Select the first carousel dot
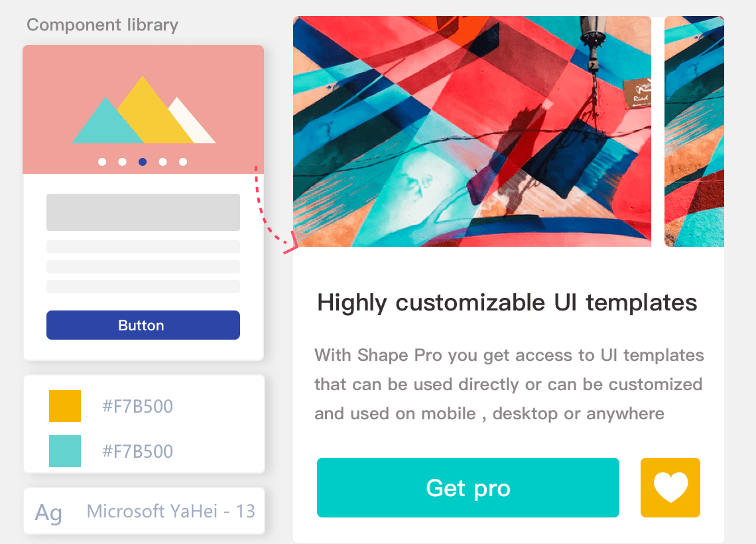Image resolution: width=756 pixels, height=544 pixels. click(x=102, y=162)
